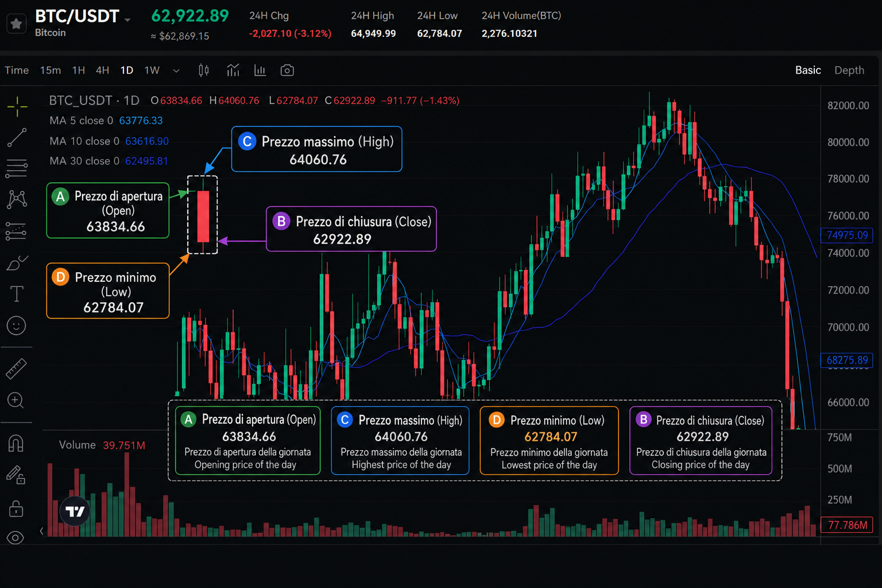Choose the 1W interval
882x588 pixels.
152,70
